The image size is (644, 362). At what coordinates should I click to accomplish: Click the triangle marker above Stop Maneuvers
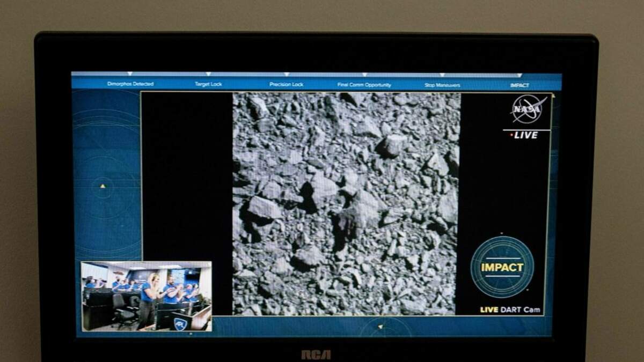(443, 75)
